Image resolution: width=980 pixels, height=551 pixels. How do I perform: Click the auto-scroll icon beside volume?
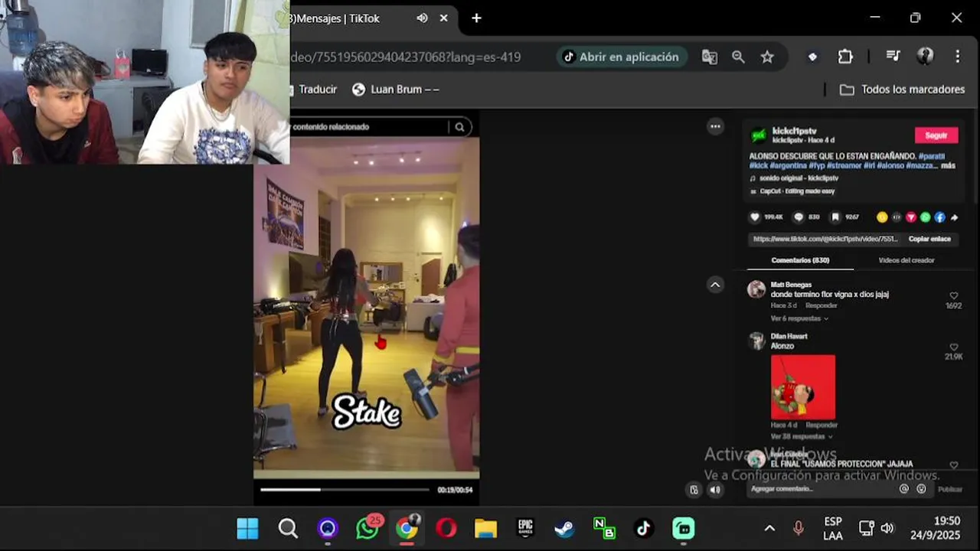click(694, 490)
